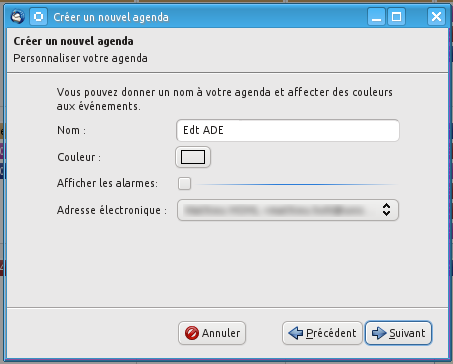Click the Adresse électronique label
This screenshot has width=453, height=364.
pyautogui.click(x=112, y=210)
